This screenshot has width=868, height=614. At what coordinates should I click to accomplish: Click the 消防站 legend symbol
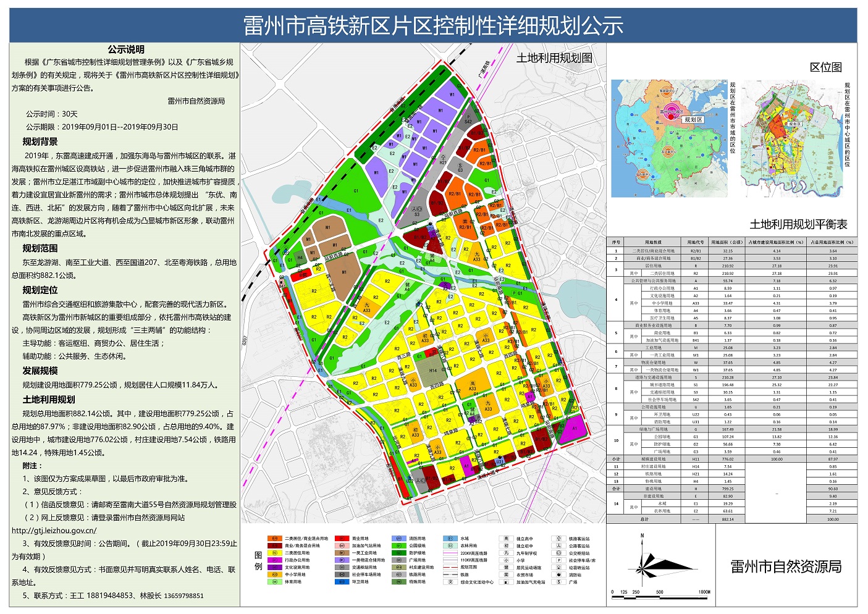point(559,574)
